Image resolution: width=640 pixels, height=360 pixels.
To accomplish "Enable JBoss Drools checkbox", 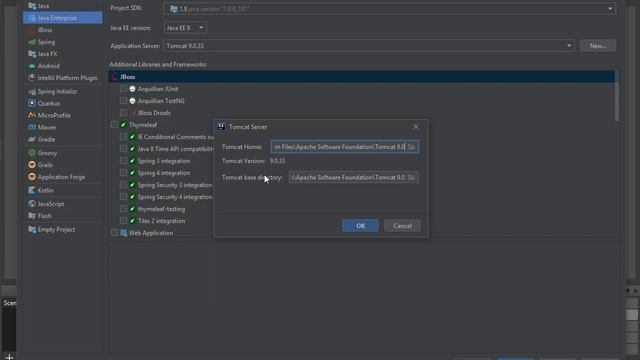I will coord(123,112).
